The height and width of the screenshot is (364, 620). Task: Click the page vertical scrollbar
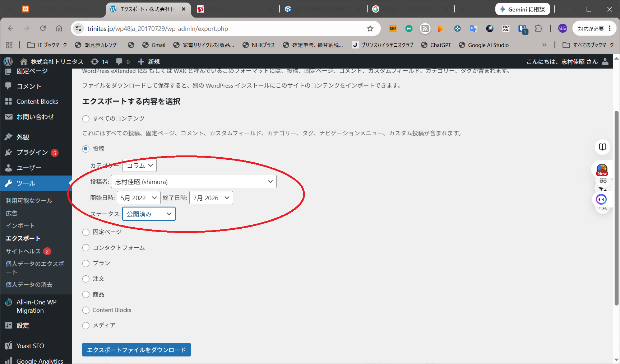coord(617,208)
